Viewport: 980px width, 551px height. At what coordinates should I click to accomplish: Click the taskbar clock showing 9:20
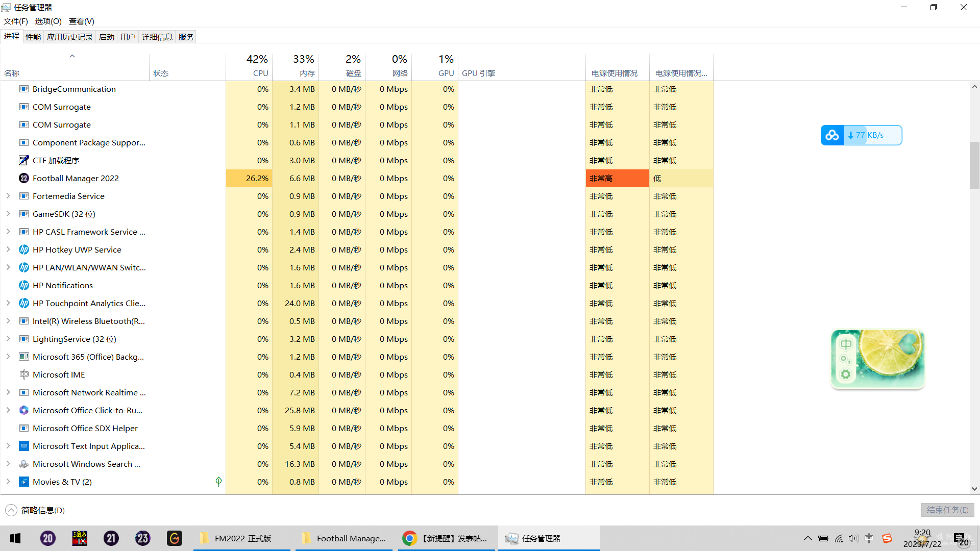922,538
